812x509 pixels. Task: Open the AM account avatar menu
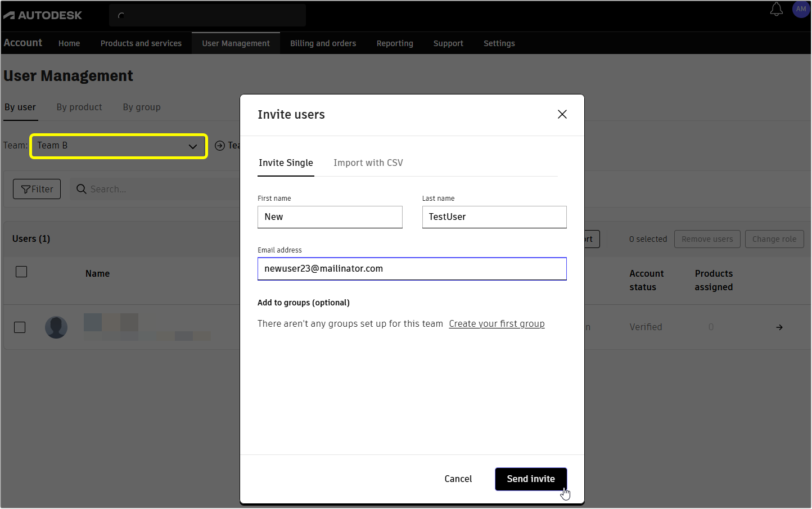[x=801, y=9]
